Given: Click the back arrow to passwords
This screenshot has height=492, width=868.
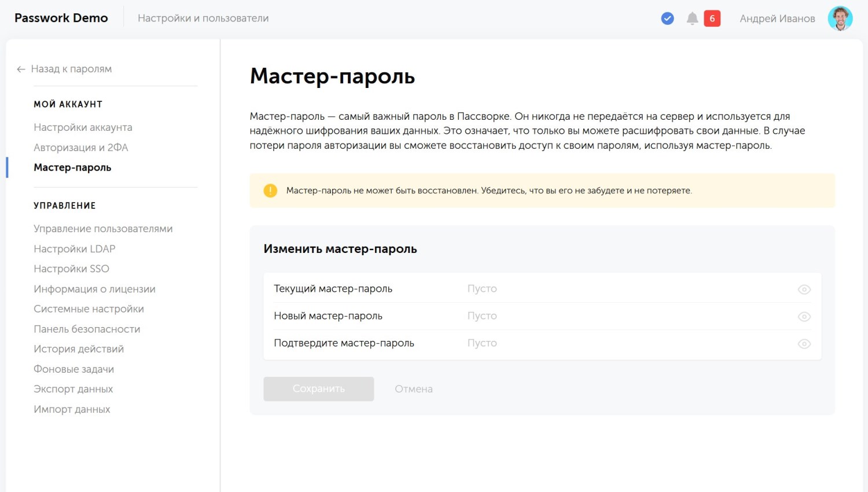Looking at the screenshot, I should click(x=21, y=69).
